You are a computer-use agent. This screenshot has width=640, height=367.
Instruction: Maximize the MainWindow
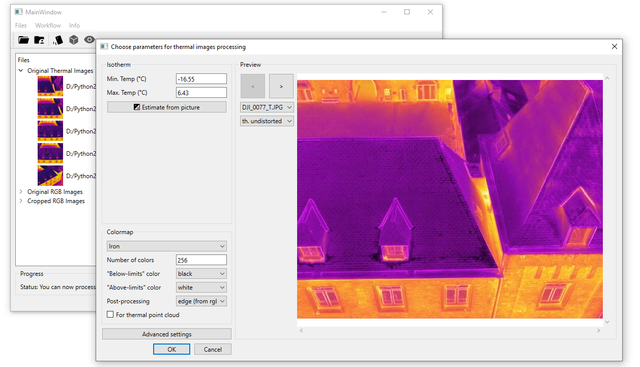click(407, 12)
